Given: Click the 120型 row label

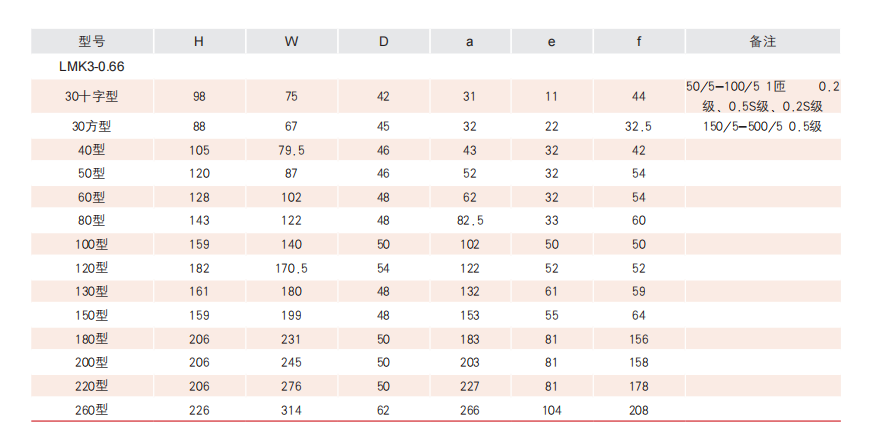Looking at the screenshot, I should click(x=91, y=268).
